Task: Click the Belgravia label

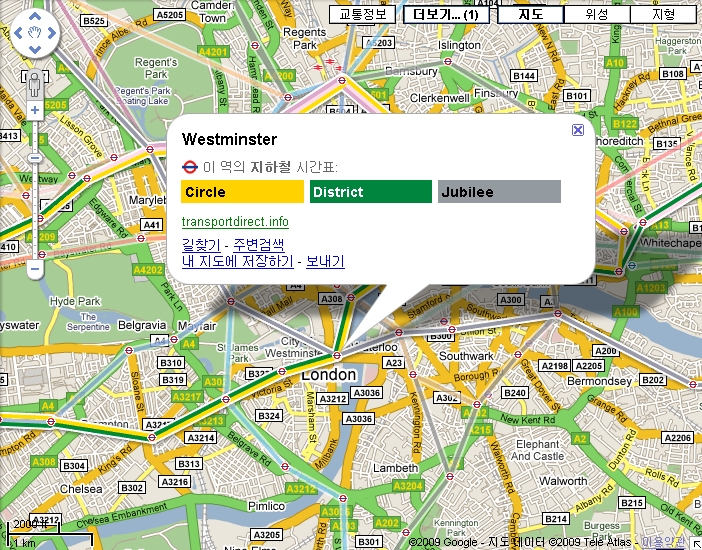Action: [142, 325]
